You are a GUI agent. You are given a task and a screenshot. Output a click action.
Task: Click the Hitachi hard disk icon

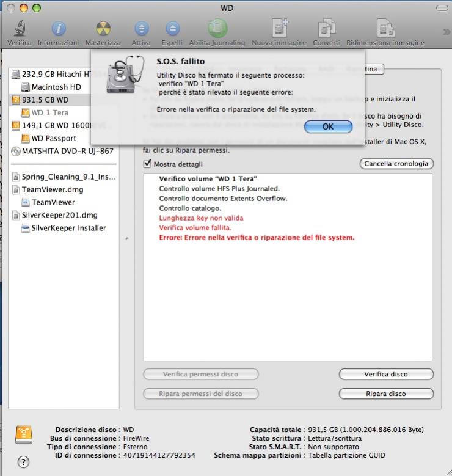15,74
